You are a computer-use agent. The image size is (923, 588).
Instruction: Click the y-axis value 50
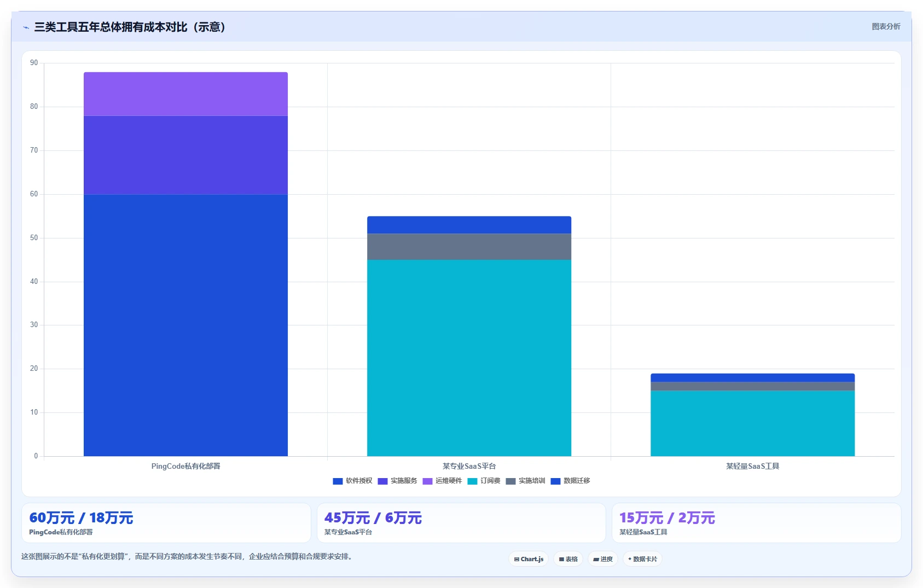[x=34, y=238]
